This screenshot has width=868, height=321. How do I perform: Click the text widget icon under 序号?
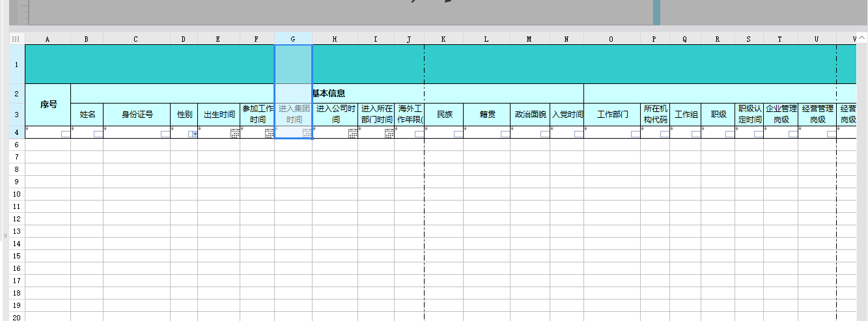pos(66,134)
